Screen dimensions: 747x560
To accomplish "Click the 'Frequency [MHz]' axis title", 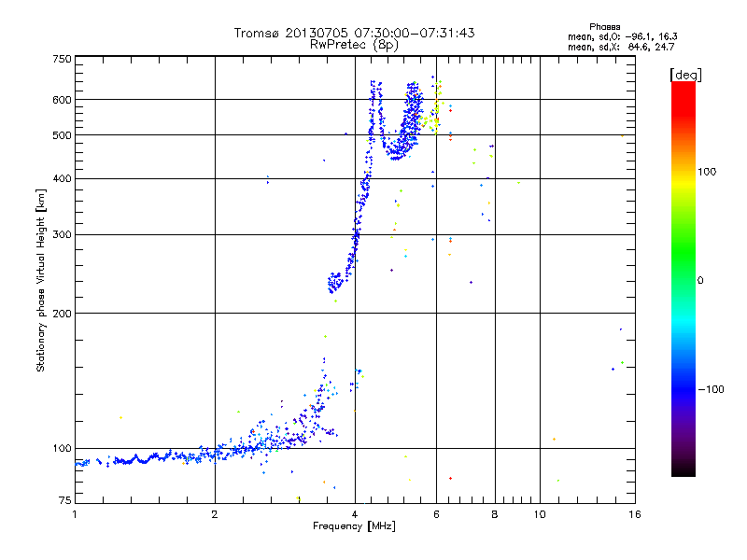I will pyautogui.click(x=354, y=526).
